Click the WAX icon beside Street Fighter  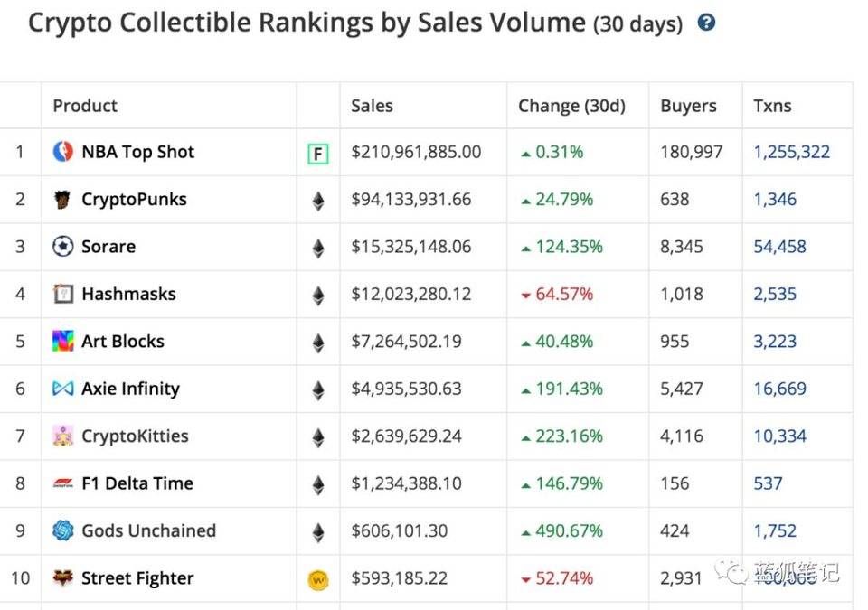click(317, 579)
